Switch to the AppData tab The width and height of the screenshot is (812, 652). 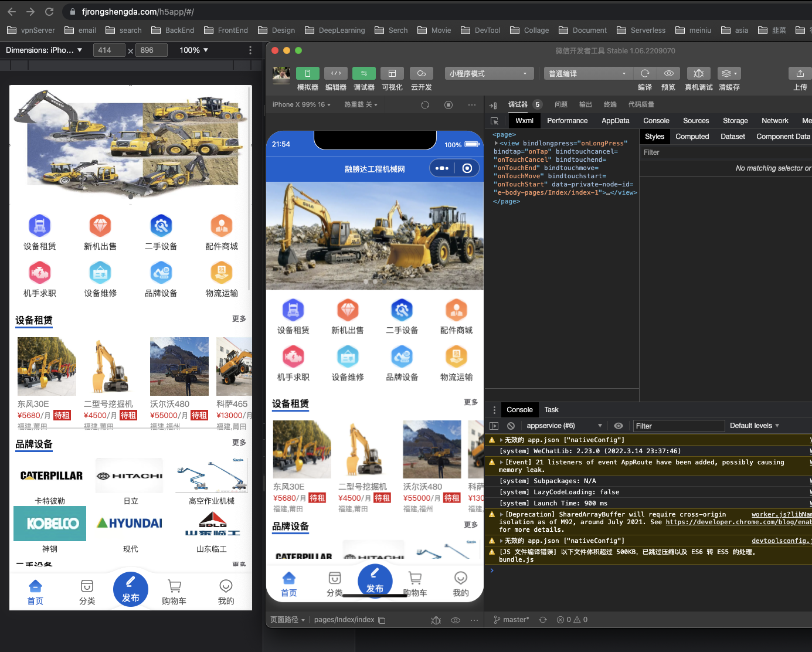(615, 121)
